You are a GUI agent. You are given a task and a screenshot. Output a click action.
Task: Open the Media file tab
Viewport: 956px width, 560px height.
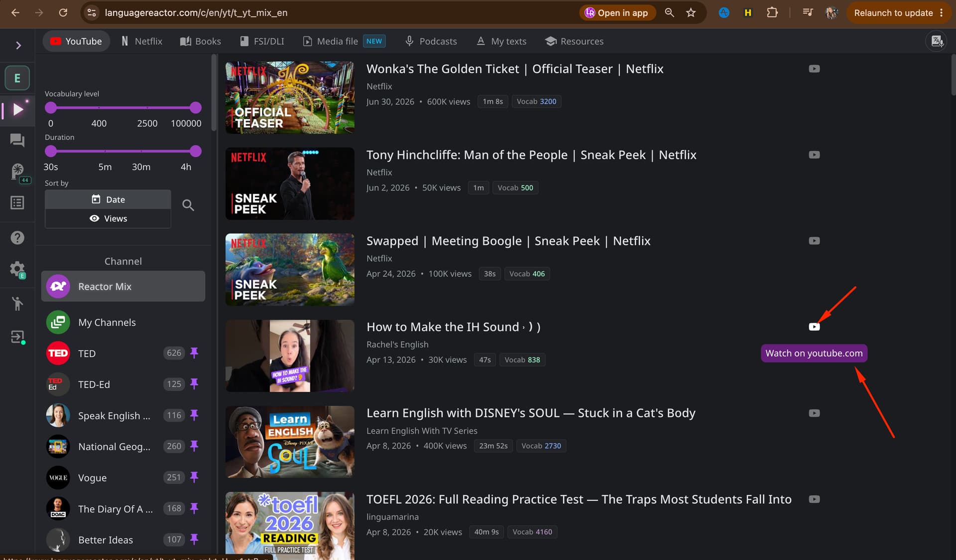pos(344,41)
